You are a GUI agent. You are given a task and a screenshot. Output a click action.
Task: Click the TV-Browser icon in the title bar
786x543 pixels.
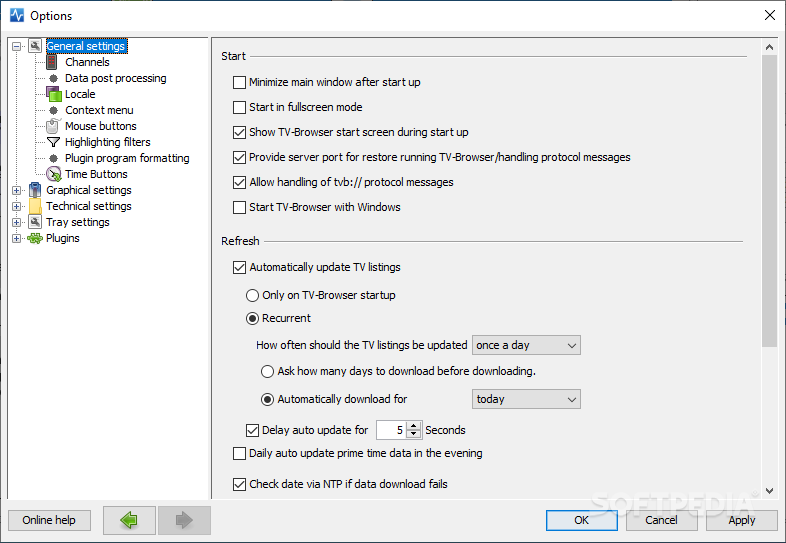[x=17, y=15]
